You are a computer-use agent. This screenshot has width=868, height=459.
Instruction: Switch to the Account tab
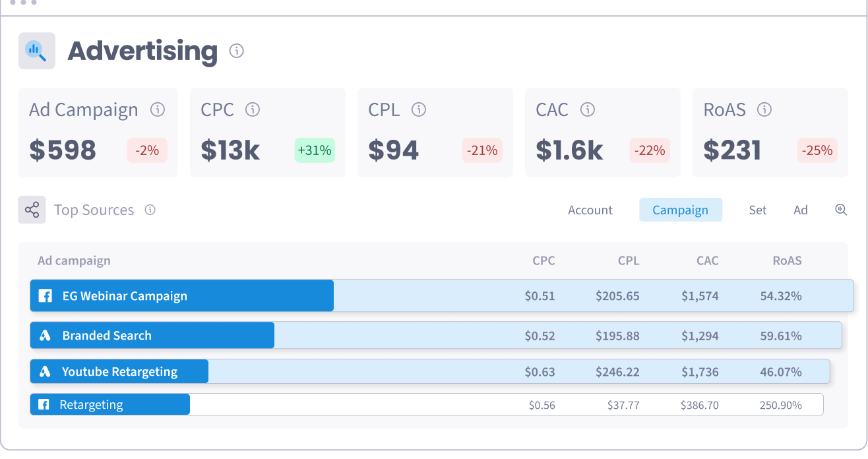(x=590, y=210)
